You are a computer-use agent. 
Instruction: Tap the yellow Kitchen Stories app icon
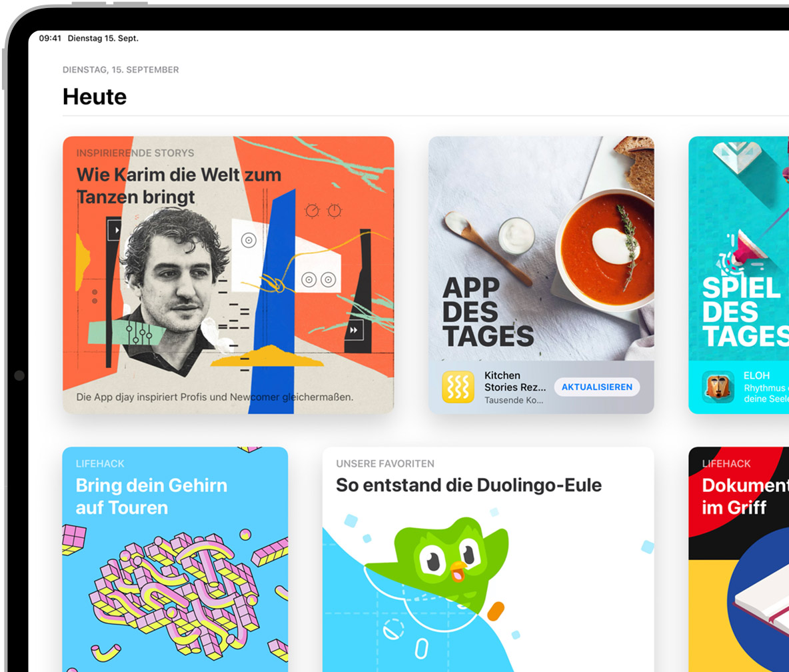tap(458, 387)
